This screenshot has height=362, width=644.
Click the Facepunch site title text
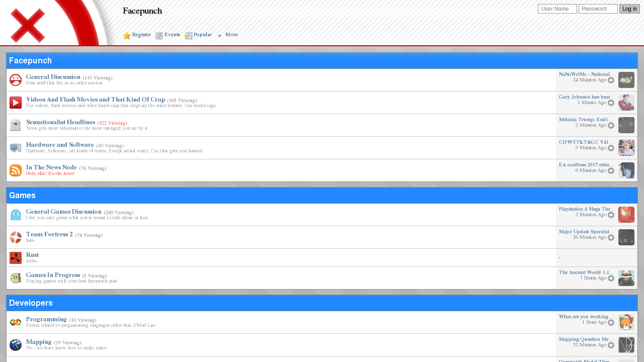pos(142,11)
